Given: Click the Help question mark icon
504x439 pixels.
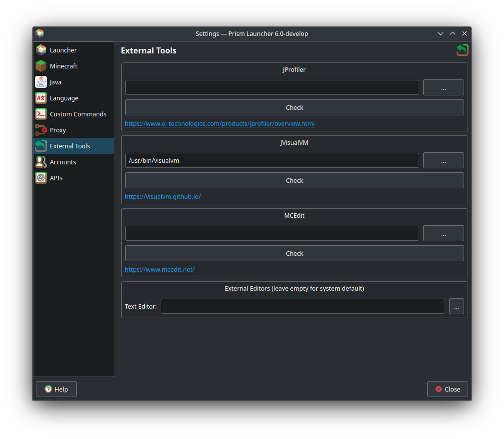Looking at the screenshot, I should 48,389.
